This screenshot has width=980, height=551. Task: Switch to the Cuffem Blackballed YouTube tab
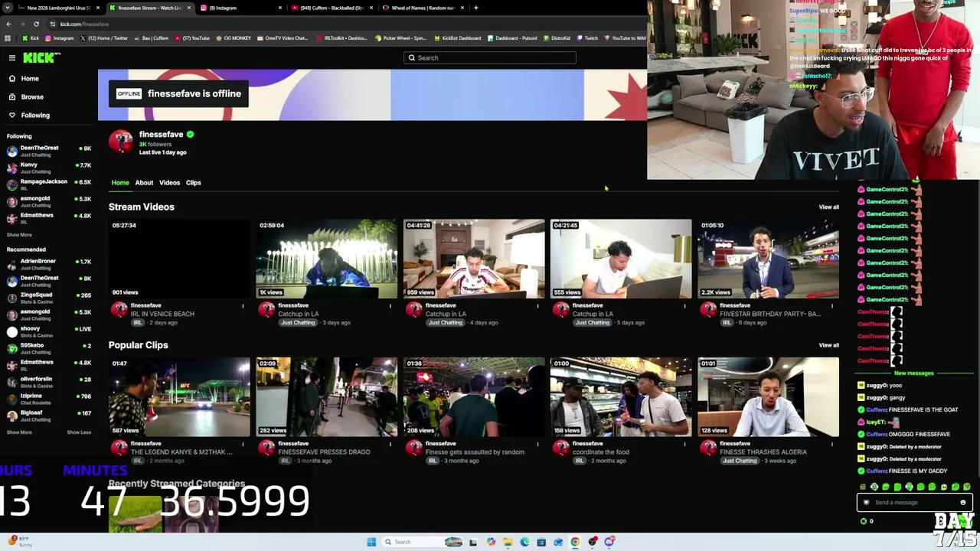(x=332, y=8)
